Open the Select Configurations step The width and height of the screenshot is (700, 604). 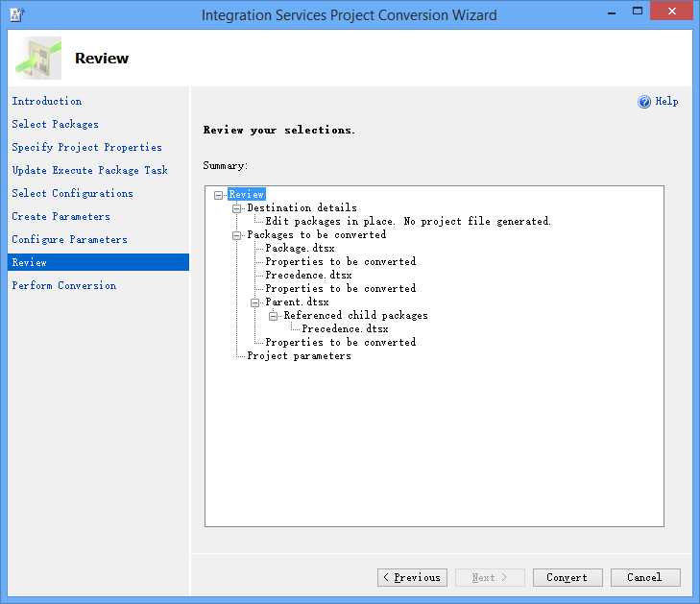[x=72, y=193]
